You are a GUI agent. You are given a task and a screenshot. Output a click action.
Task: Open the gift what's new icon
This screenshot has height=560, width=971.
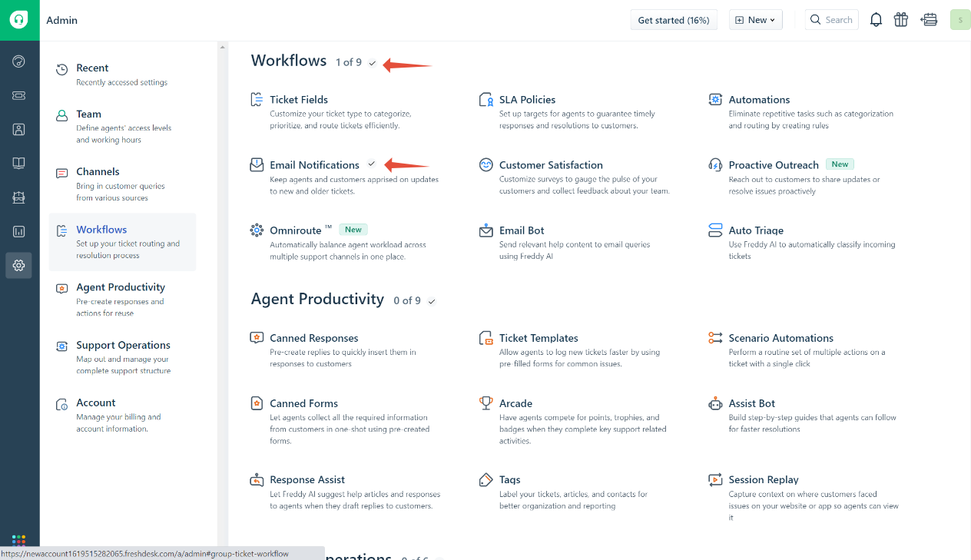coord(901,20)
